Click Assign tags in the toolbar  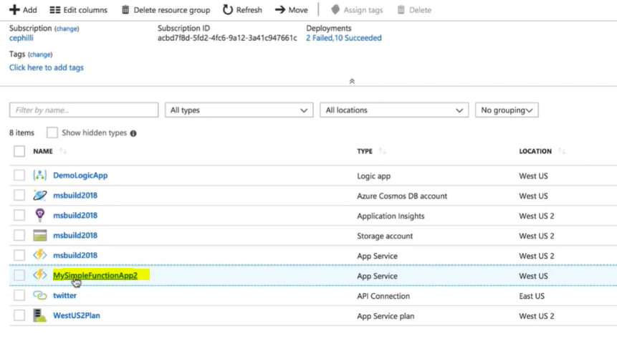pyautogui.click(x=356, y=10)
